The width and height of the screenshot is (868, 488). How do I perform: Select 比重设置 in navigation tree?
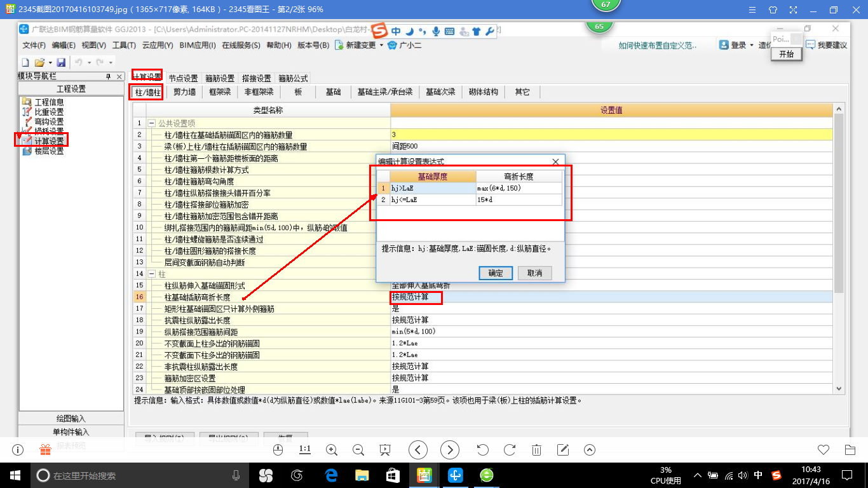point(49,112)
